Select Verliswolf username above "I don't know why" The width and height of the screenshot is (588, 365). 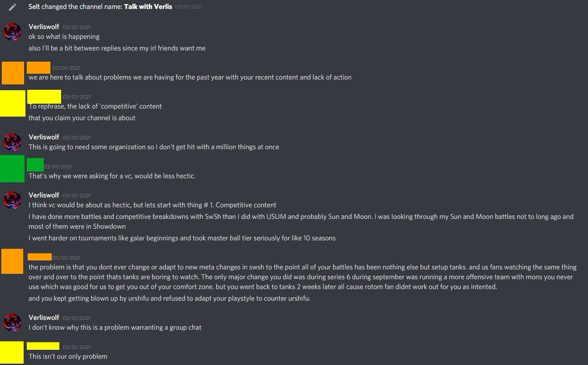click(x=44, y=317)
